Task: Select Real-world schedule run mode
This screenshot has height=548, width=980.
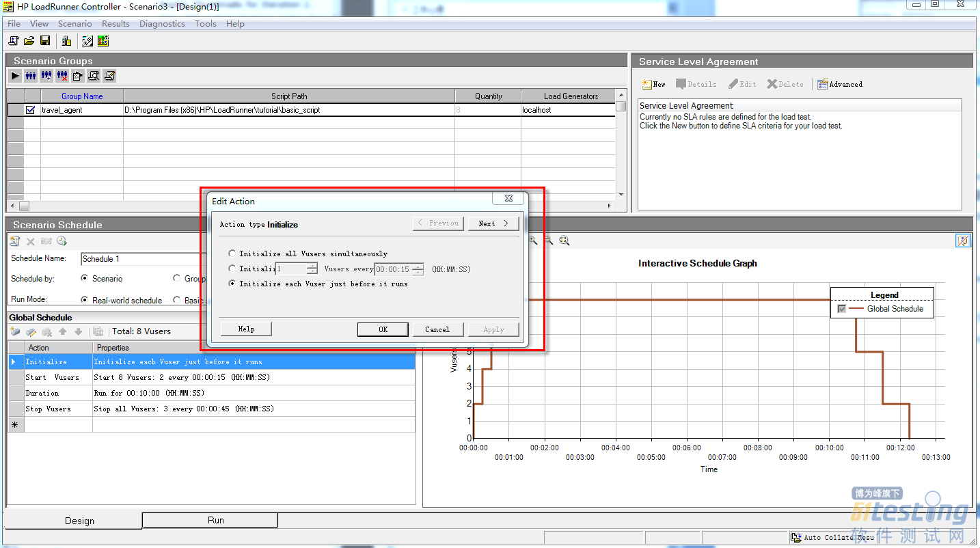Action: 85,299
